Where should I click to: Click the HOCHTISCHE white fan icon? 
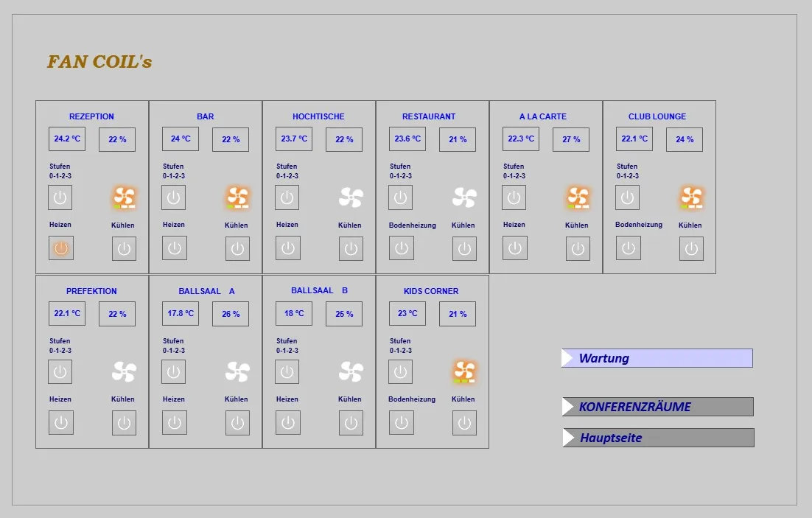(351, 197)
